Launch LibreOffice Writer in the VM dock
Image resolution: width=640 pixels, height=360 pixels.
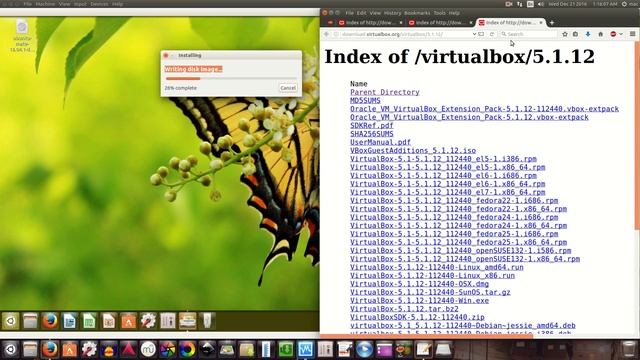(x=69, y=321)
